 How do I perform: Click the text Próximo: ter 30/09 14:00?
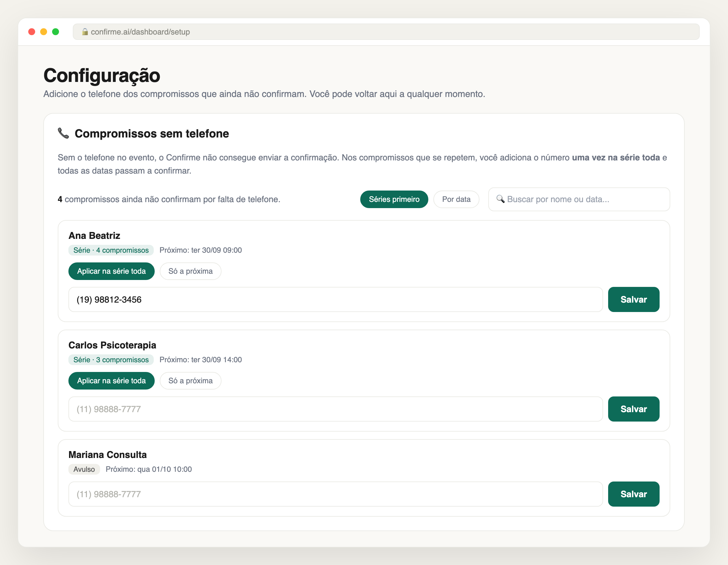tap(201, 359)
